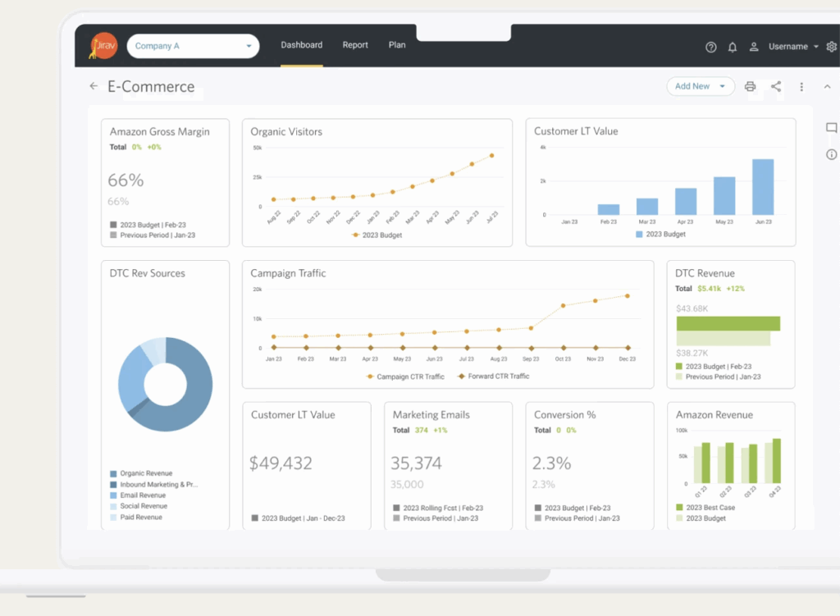Screen dimensions: 840x616
Task: Switch to the Report tab
Action: tap(355, 45)
